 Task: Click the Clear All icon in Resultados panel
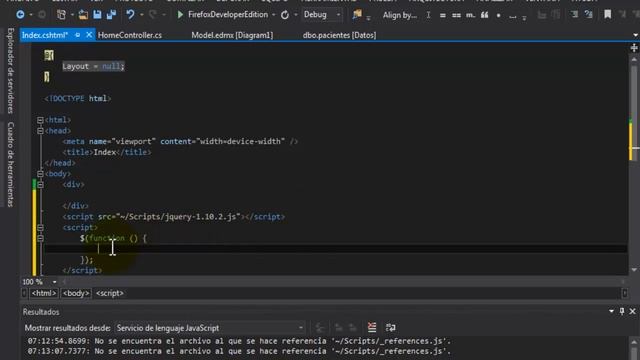[372, 327]
